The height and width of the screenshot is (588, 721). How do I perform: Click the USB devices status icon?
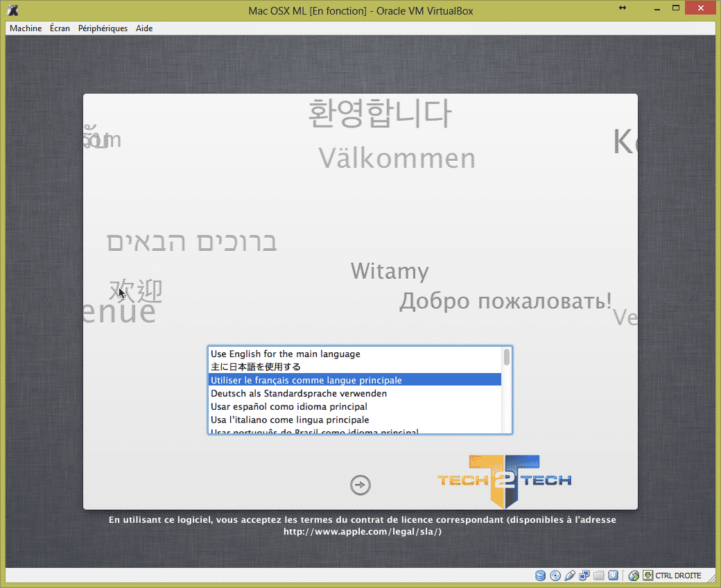[570, 576]
